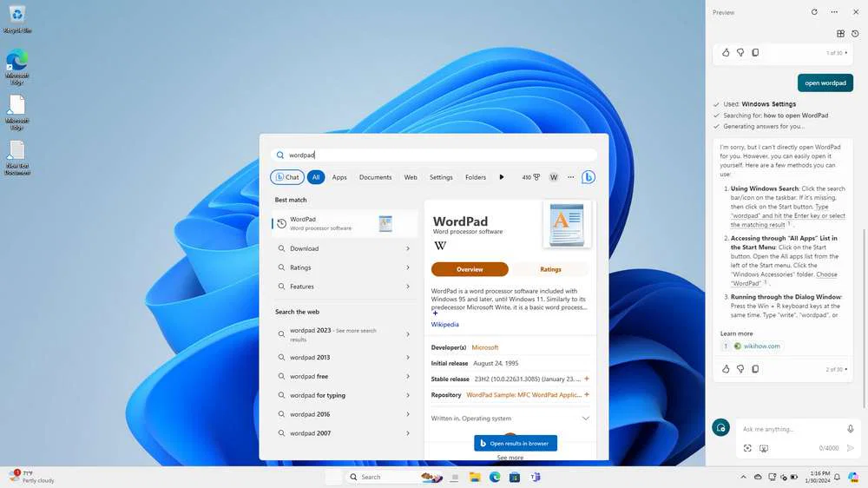The width and height of the screenshot is (868, 488).
Task: Switch to the Apps search tab
Action: (339, 177)
